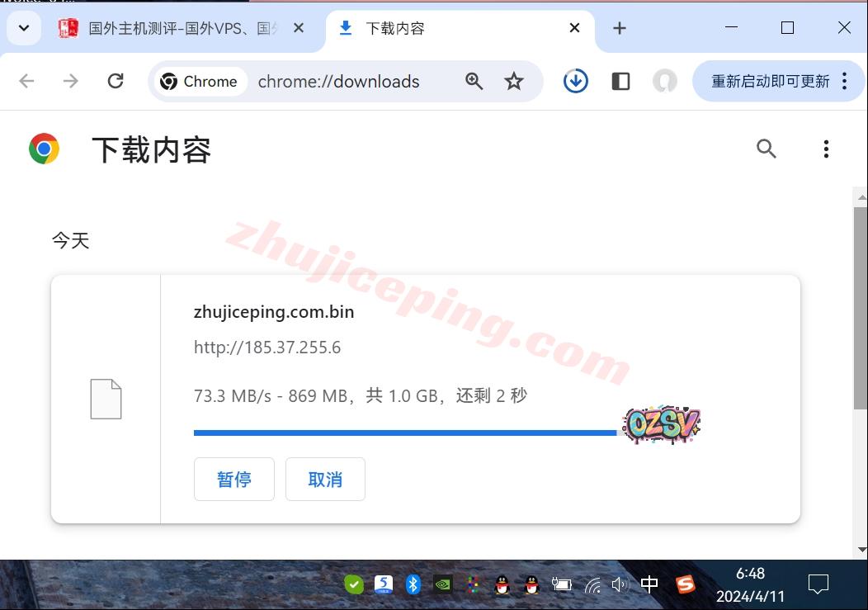
Task: Open the NVIDIA tray icon
Action: 443,584
